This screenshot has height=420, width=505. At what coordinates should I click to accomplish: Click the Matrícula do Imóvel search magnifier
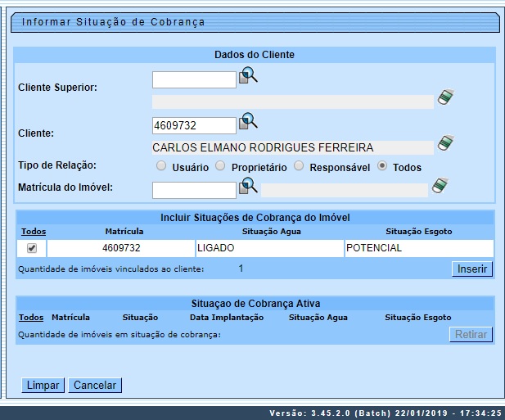248,187
